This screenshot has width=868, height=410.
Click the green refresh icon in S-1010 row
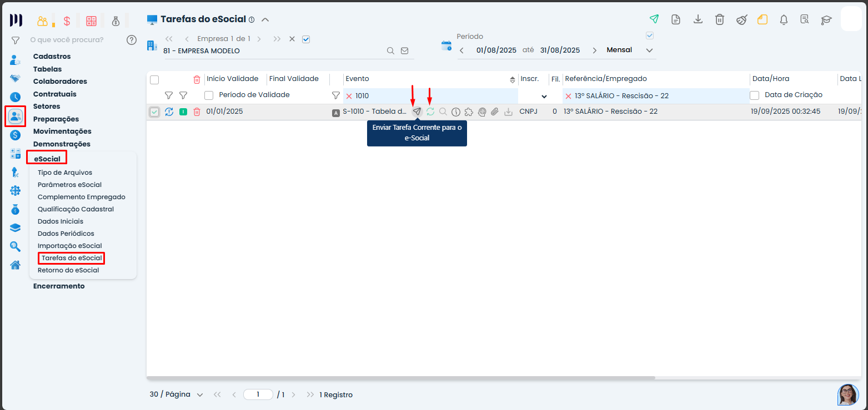430,112
